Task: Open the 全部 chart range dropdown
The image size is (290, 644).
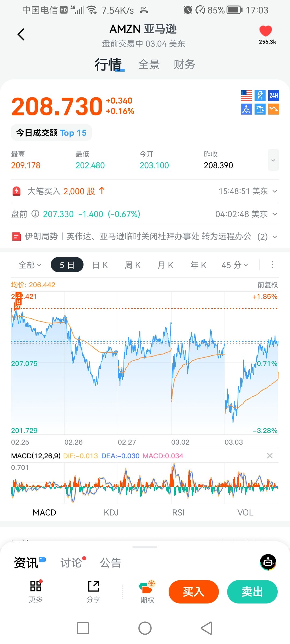Action: tap(30, 265)
